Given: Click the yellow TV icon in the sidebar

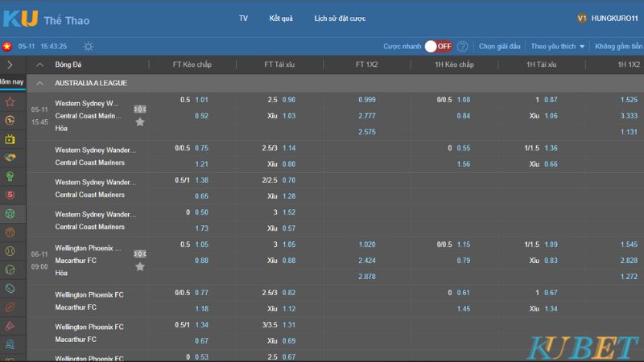Looking at the screenshot, I should (x=10, y=139).
